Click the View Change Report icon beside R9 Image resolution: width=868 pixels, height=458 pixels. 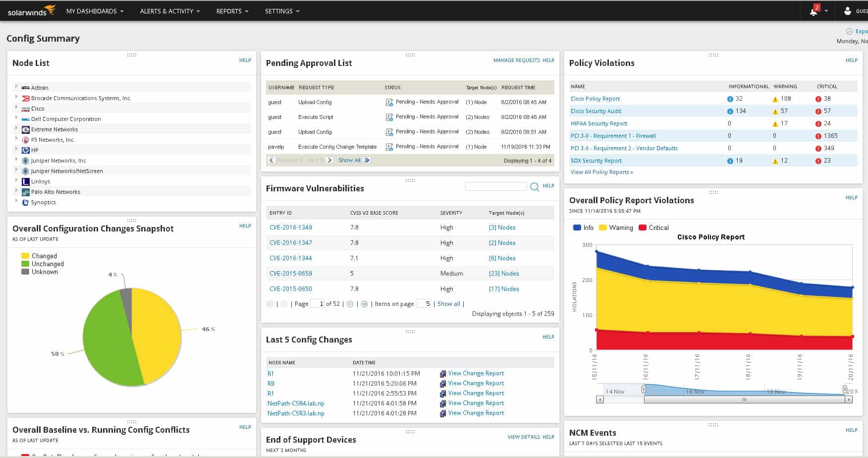(442, 383)
